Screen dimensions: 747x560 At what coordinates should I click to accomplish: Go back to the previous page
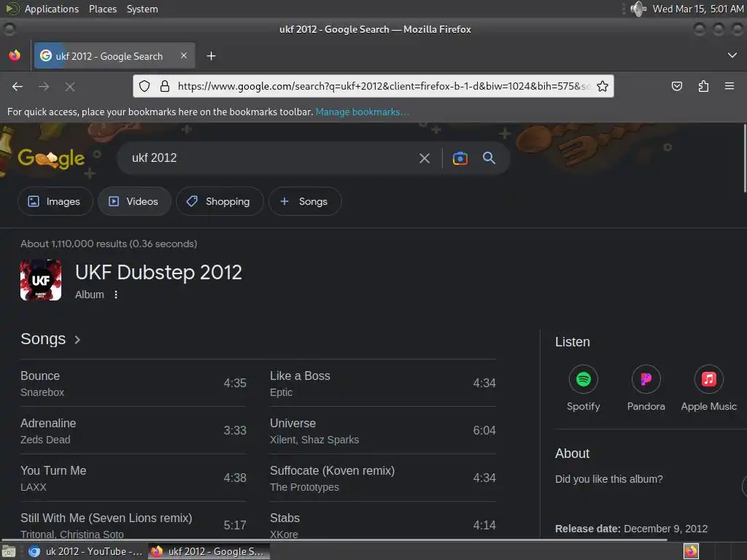coord(18,86)
